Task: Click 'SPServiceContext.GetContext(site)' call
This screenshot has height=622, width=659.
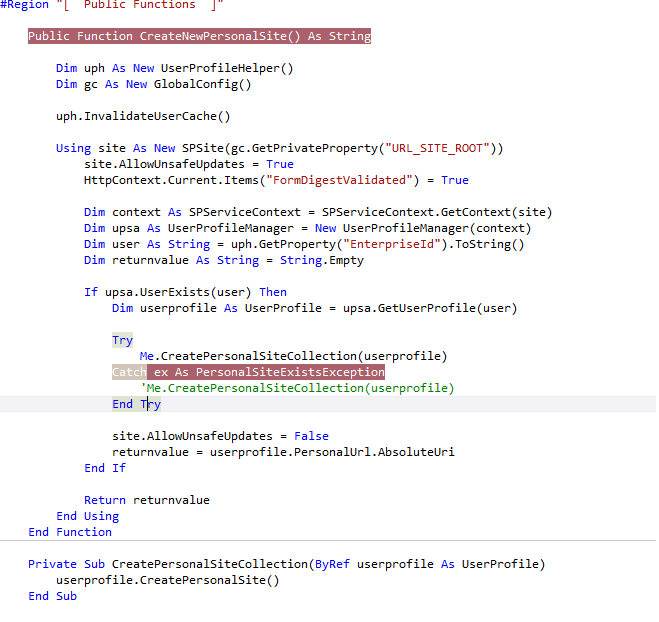Action: [437, 212]
